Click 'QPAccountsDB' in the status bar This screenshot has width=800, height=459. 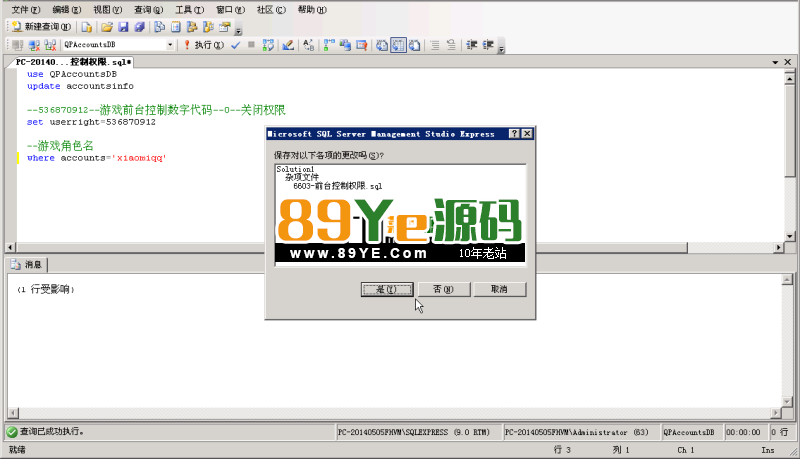(688, 432)
